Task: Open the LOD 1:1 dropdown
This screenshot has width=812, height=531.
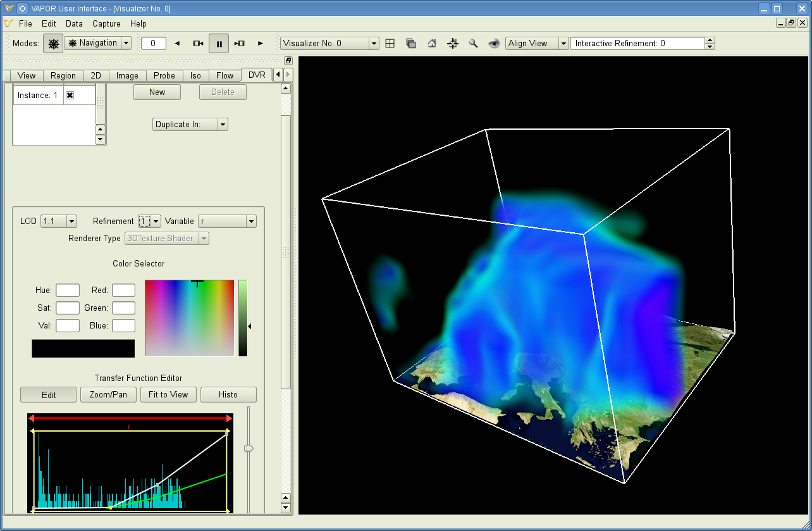Action: click(58, 221)
